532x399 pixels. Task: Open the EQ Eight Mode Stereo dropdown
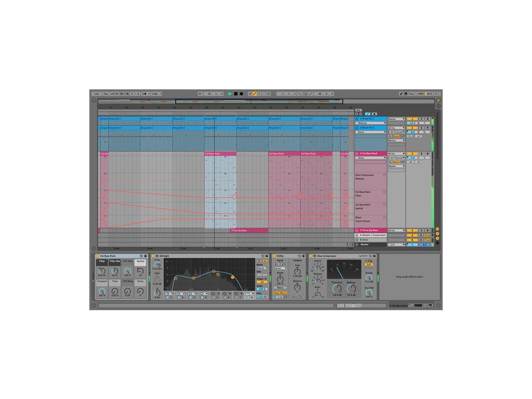point(262,268)
